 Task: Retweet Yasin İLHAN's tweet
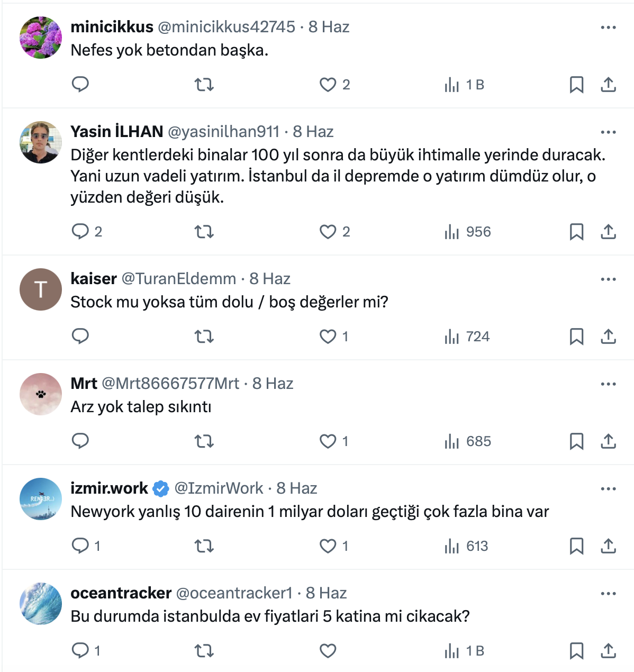pos(204,232)
